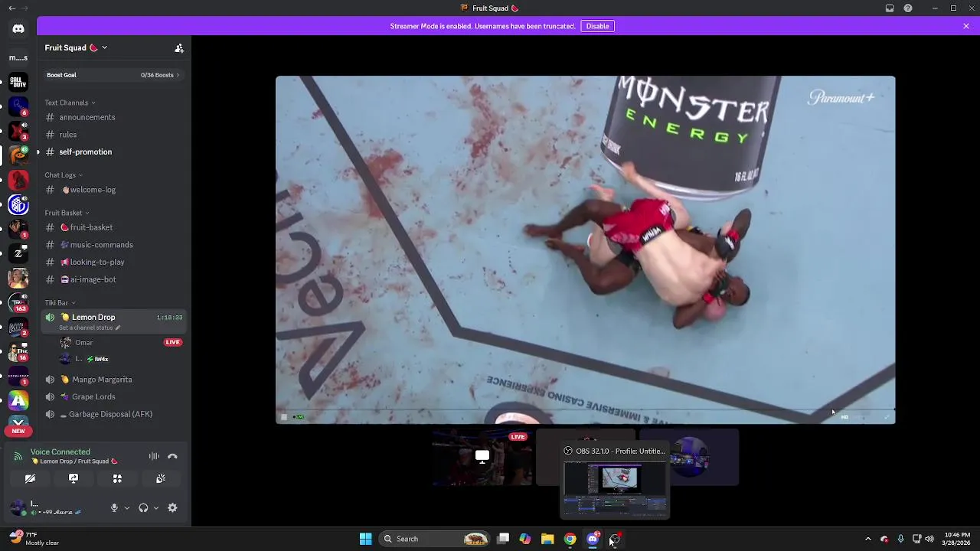Open Windows Start menu
The image size is (980, 551).
coord(365,539)
